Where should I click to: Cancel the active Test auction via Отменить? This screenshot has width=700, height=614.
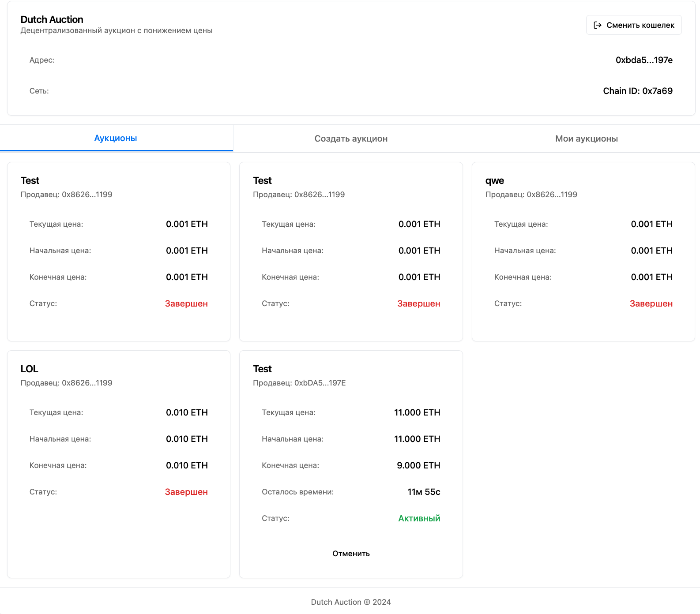[x=351, y=554]
